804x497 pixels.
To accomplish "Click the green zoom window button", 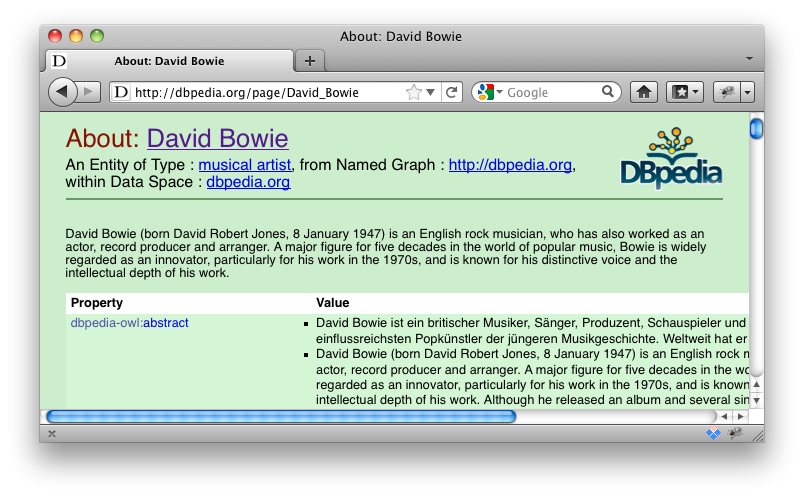I will click(x=97, y=36).
